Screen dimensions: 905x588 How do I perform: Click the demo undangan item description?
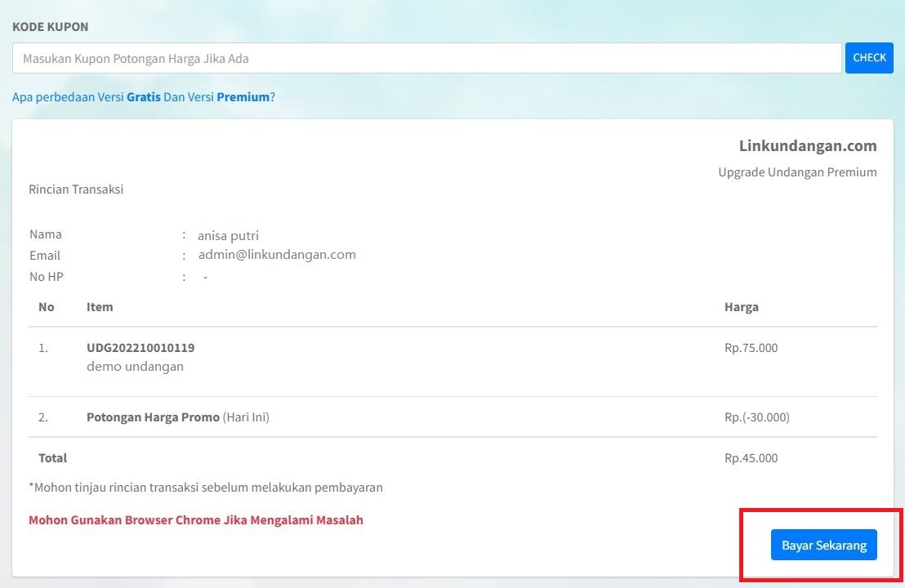click(x=135, y=367)
